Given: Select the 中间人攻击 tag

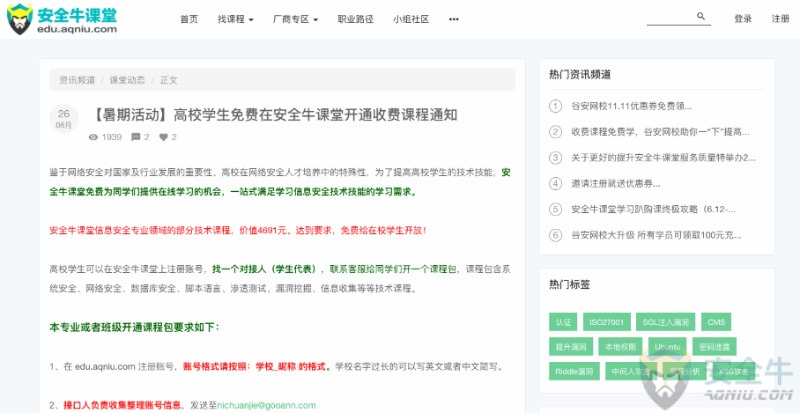Looking at the screenshot, I should coord(631,372).
